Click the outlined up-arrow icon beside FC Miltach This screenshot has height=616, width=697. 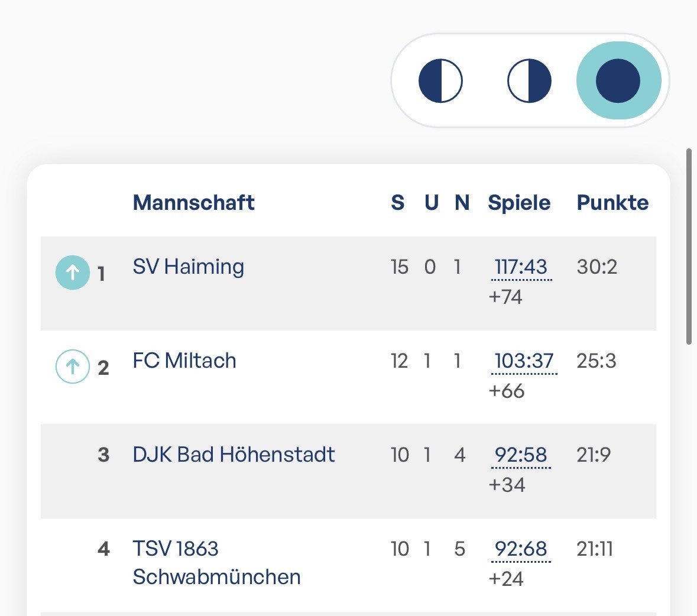[73, 367]
